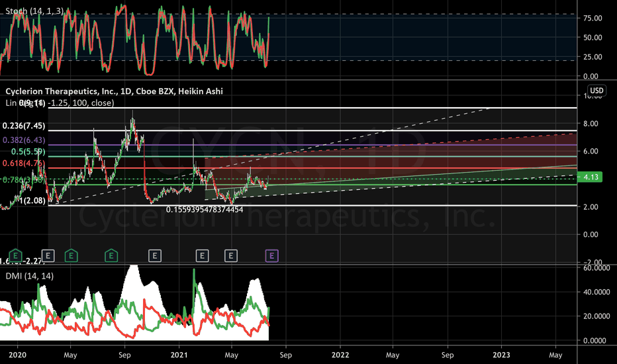The width and height of the screenshot is (617, 364).
Task: Click the 1(2.08) Fibonacci level label
Action: coord(32,201)
